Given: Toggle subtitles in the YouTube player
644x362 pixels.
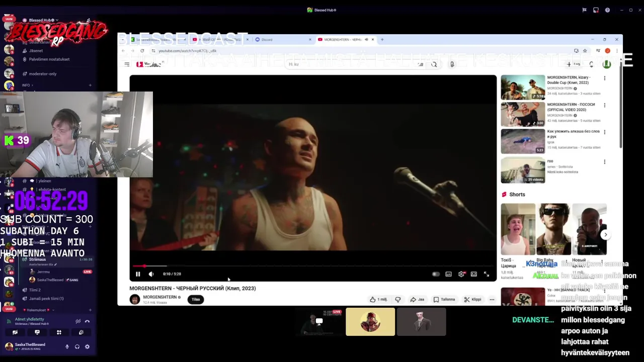Looking at the screenshot, I should pyautogui.click(x=448, y=274).
